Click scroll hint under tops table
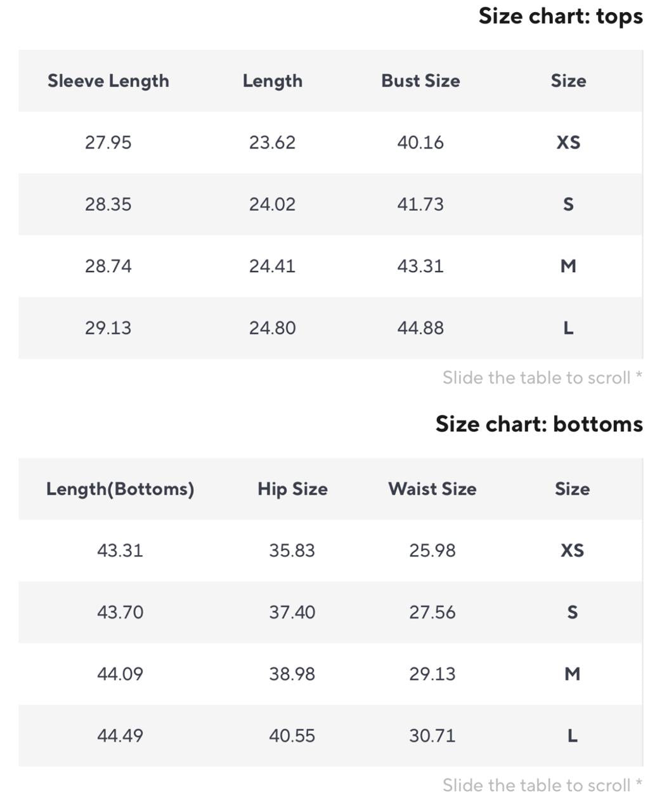Screen dimensions: 662x812 coord(542,377)
